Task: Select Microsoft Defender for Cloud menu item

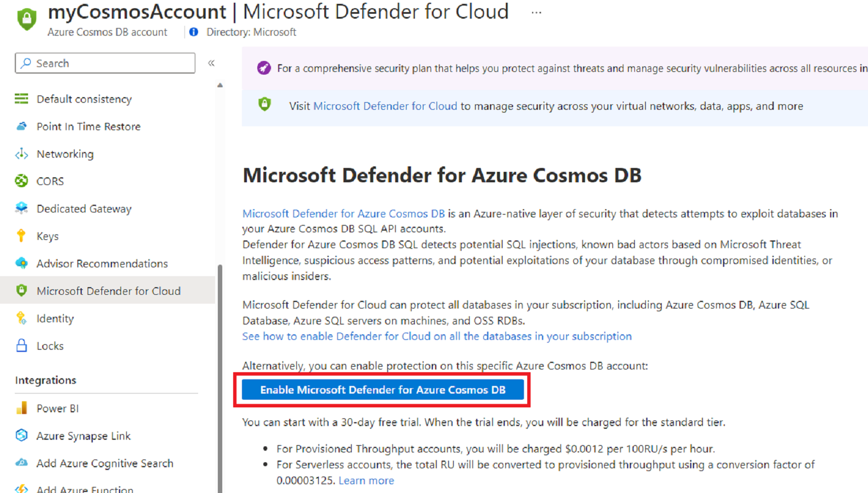Action: 108,290
